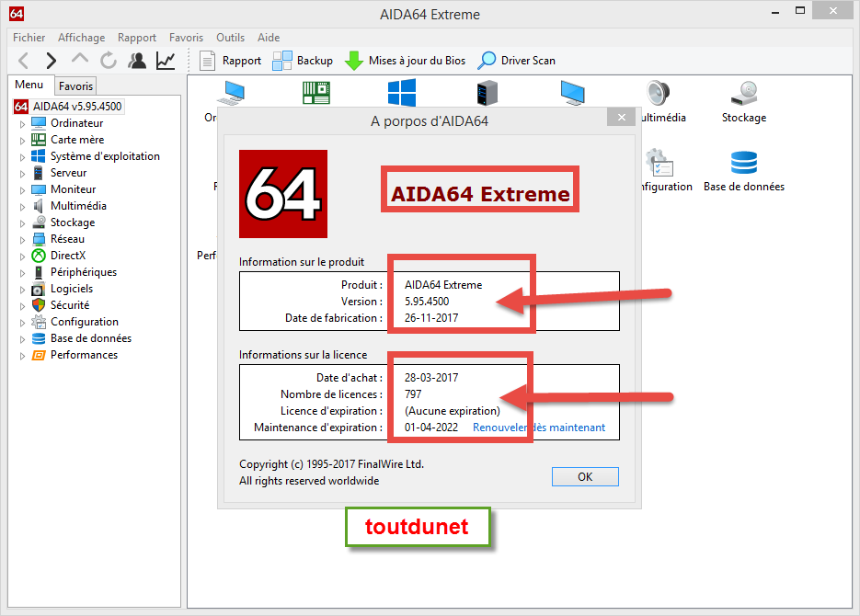Viewport: 860px width, 616px height.
Task: Click the refresh toolbar icon
Action: coord(109,61)
